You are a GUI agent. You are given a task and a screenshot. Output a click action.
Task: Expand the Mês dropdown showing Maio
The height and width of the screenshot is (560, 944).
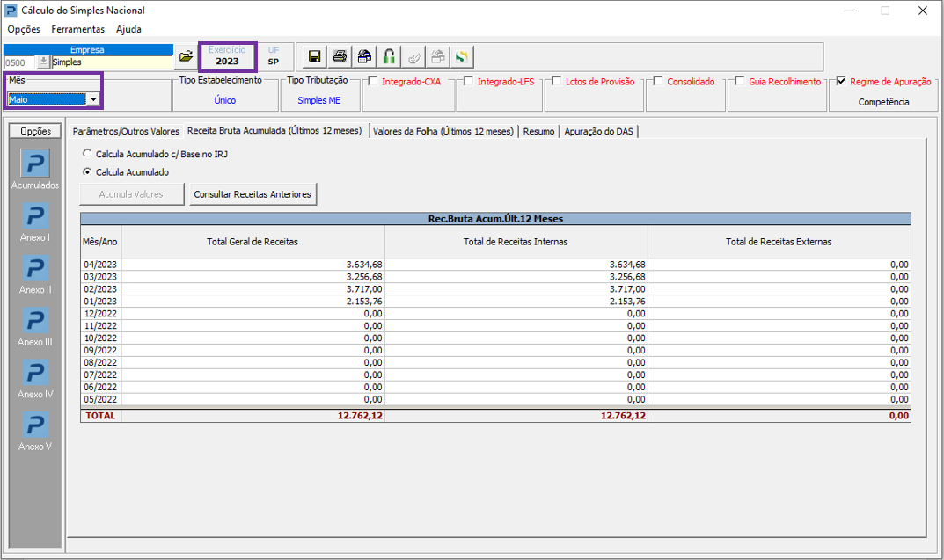[x=93, y=99]
